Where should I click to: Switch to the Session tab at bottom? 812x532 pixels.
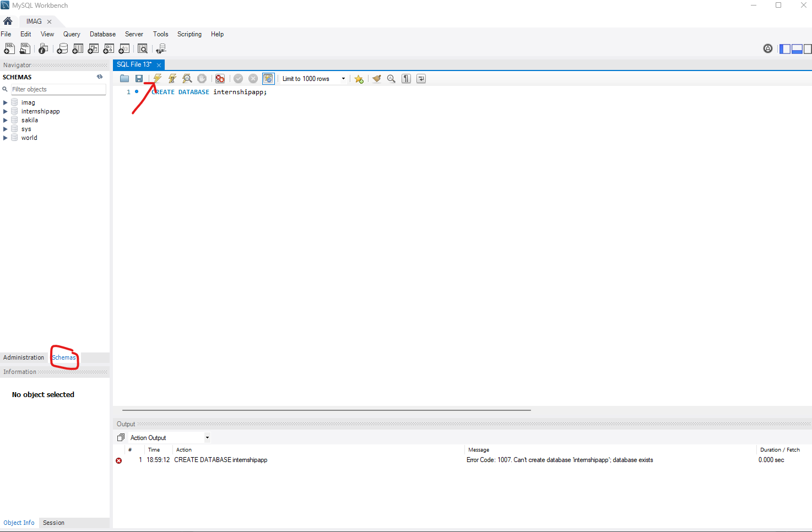coord(53,522)
